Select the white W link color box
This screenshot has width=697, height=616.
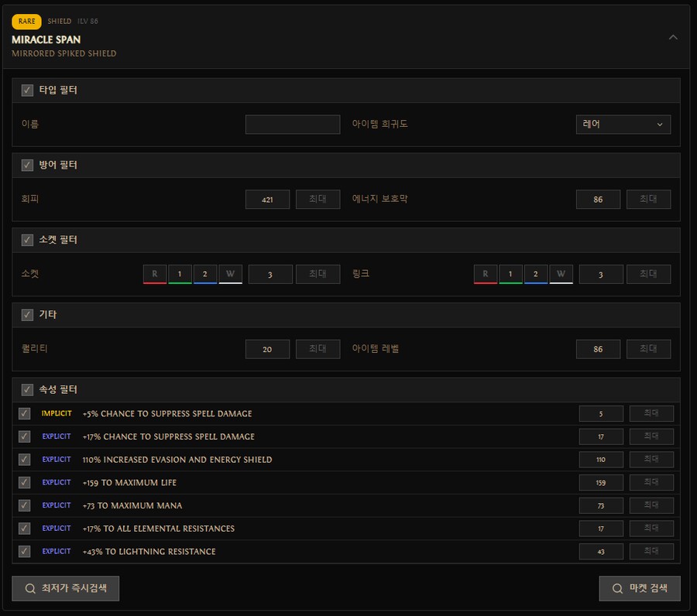(561, 274)
